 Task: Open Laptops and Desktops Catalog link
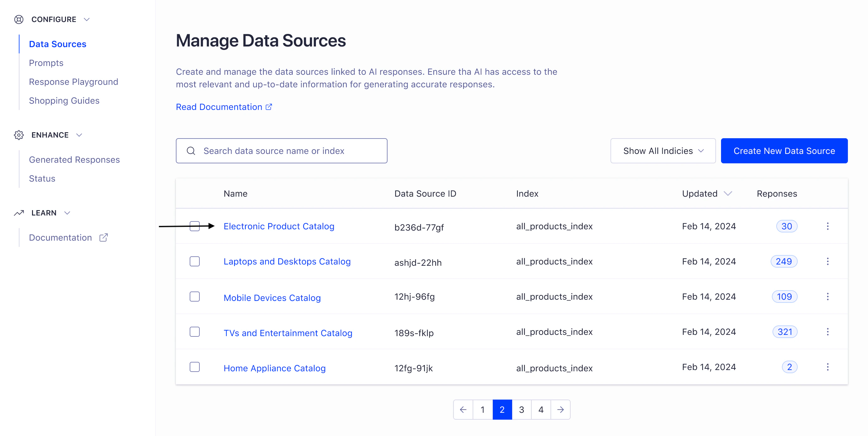point(287,261)
